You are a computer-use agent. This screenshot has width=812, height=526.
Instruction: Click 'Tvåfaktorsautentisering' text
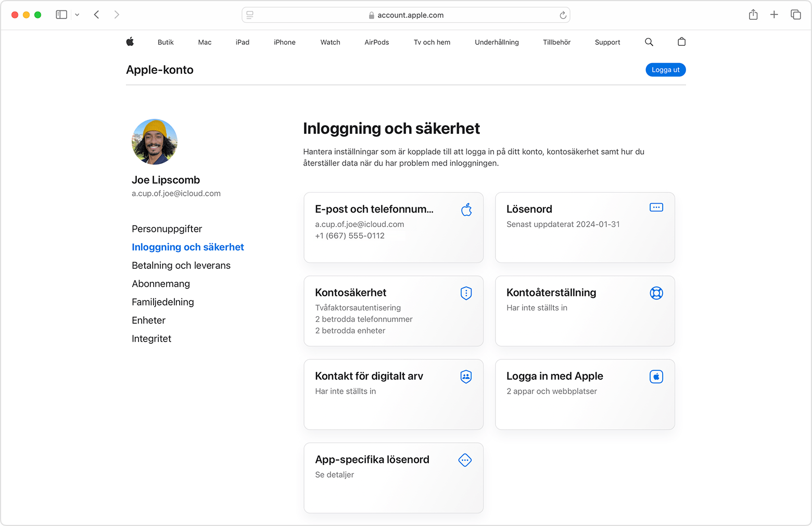coord(358,308)
